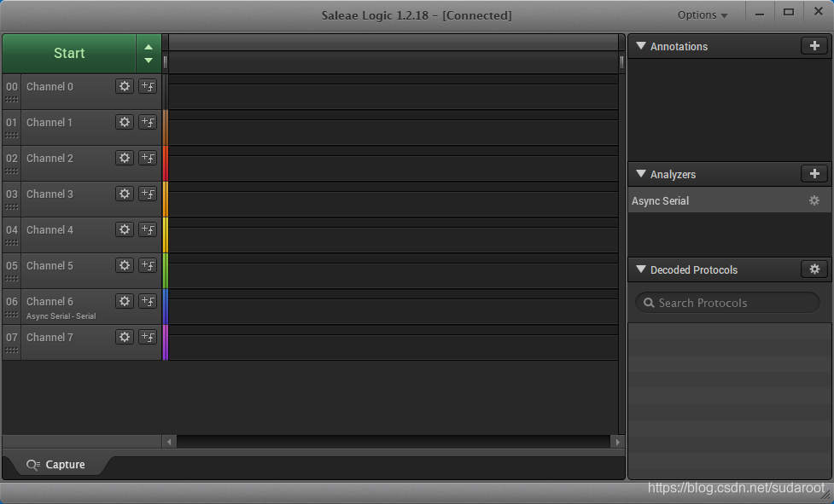Image resolution: width=834 pixels, height=504 pixels.
Task: Open Channel 7 settings gear
Action: point(125,337)
